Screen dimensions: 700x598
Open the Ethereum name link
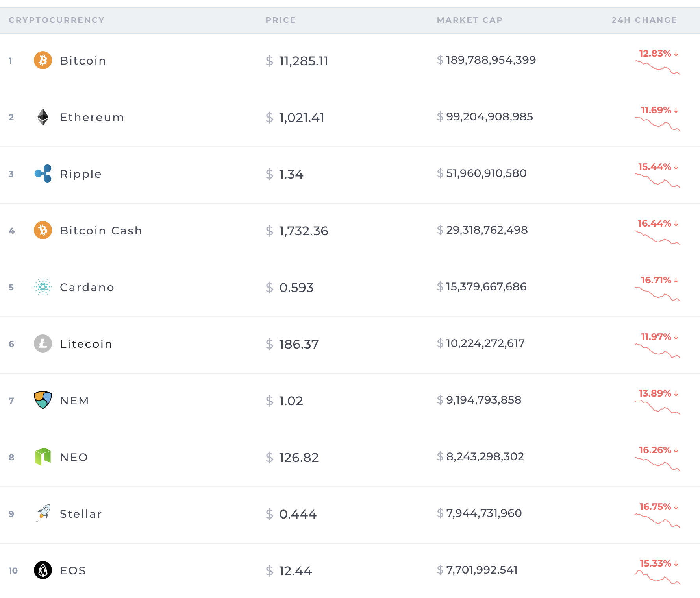[92, 117]
